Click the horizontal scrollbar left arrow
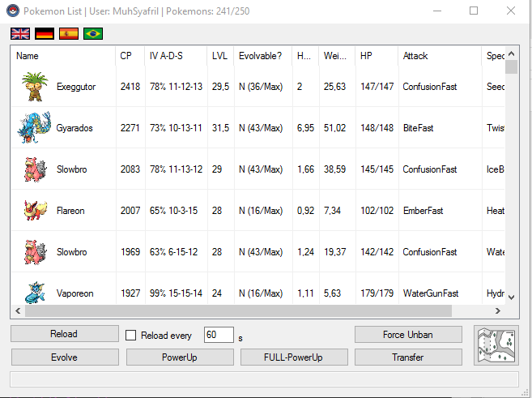The width and height of the screenshot is (532, 398). point(18,310)
